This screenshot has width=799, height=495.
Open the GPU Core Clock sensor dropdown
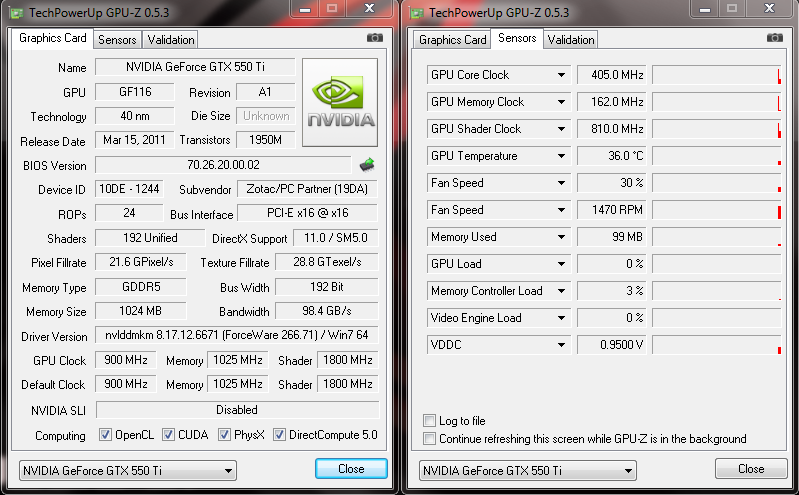click(x=561, y=75)
